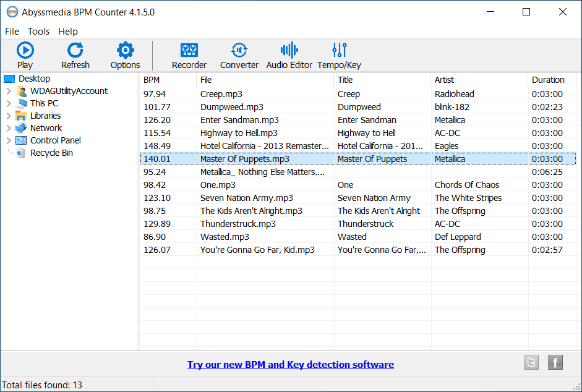This screenshot has height=392, width=582.
Task: Sort by the Duration column header
Action: tap(552, 80)
